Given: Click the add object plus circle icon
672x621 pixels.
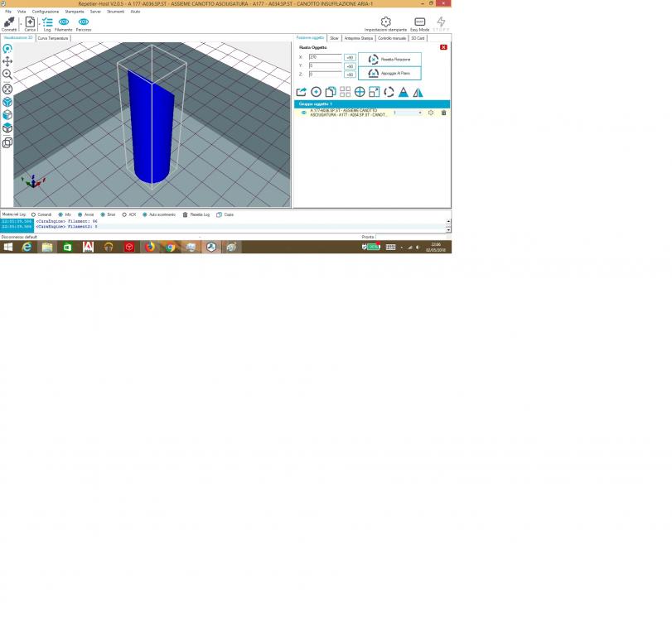Looking at the screenshot, I should (x=316, y=92).
